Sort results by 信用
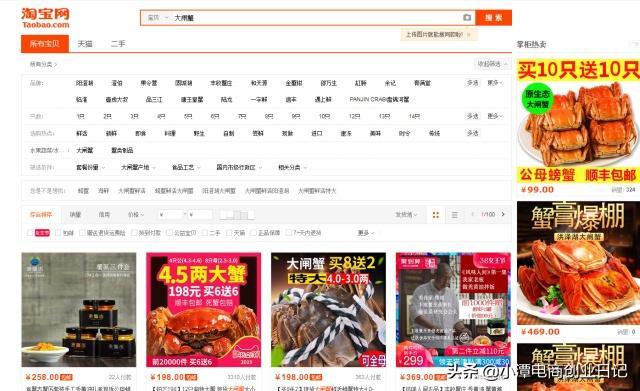 tap(104, 215)
